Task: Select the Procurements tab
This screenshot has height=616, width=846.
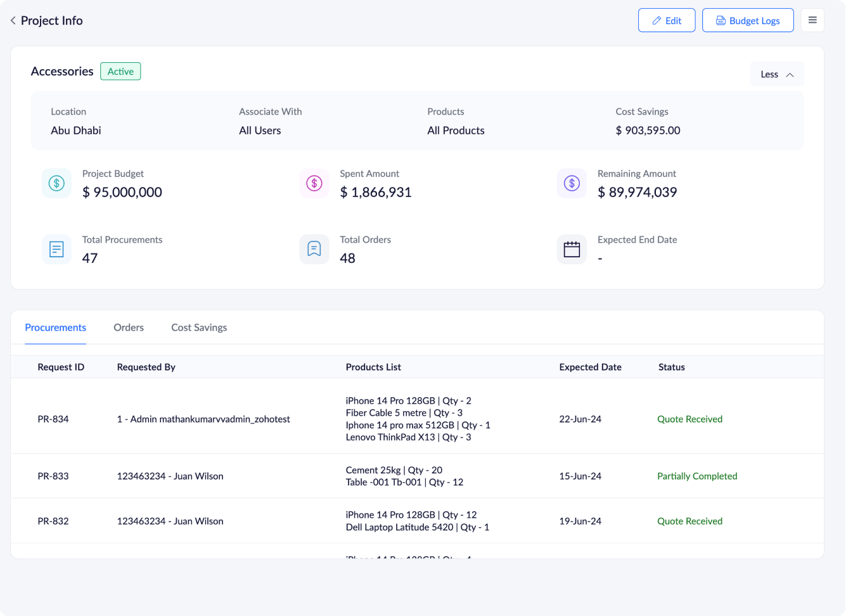Action: 56,328
